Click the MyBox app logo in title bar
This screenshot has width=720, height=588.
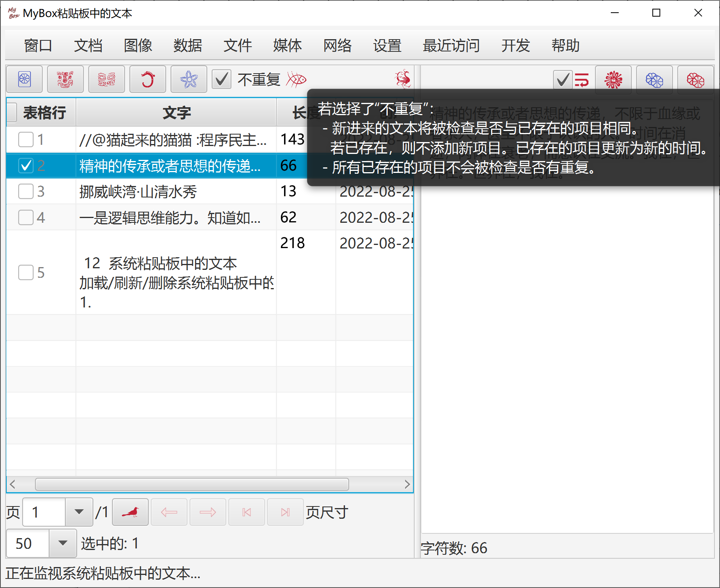13,13
